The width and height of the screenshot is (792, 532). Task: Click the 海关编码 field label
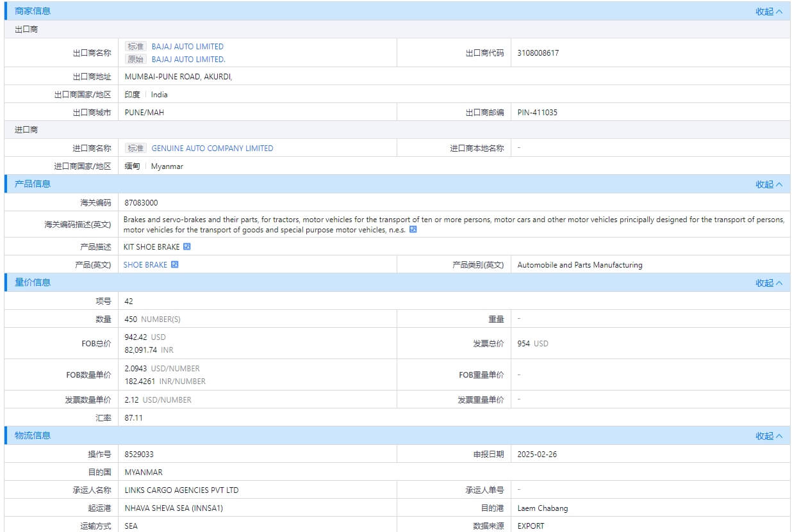point(95,203)
